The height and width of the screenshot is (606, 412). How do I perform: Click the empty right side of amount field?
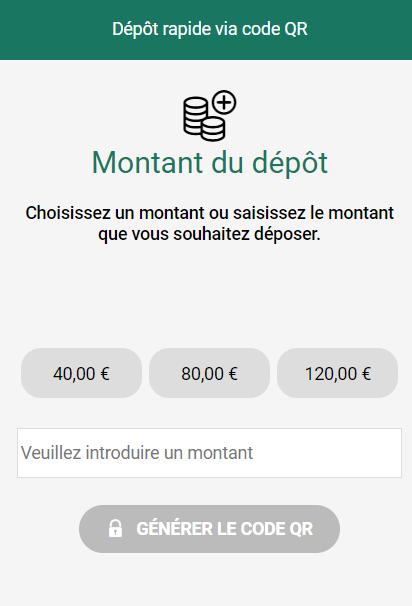(x=329, y=453)
